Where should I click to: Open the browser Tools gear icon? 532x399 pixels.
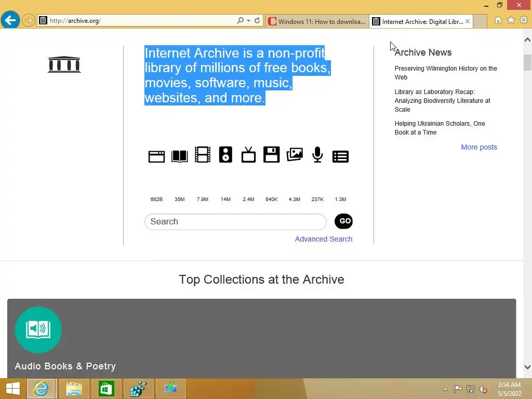point(524,20)
